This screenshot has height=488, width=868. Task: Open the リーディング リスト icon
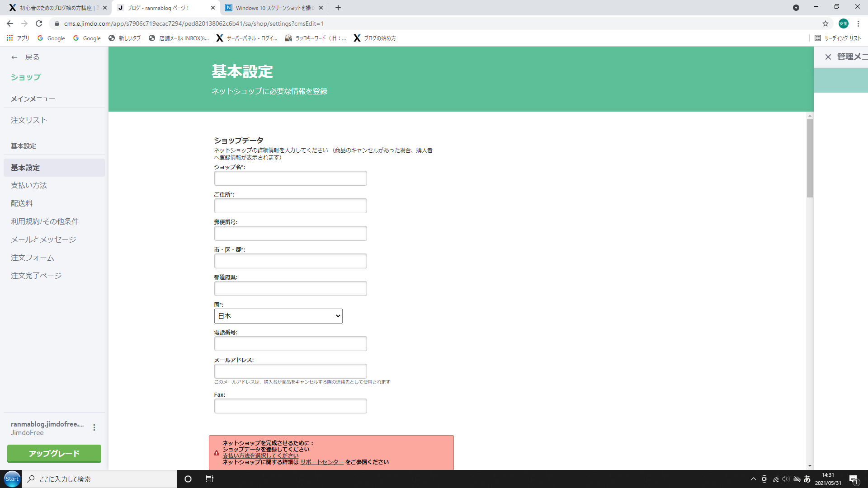[x=817, y=38]
